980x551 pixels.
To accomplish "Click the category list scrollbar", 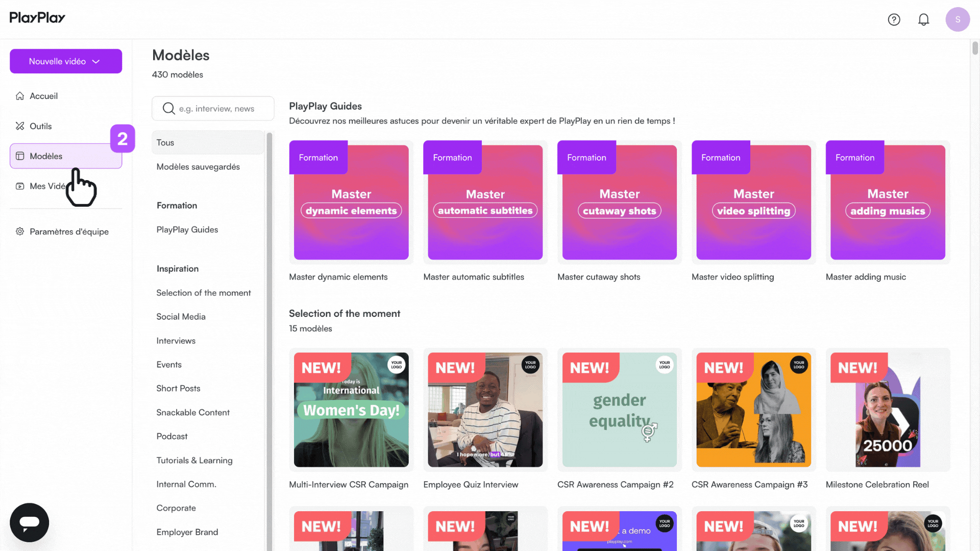I will pyautogui.click(x=269, y=342).
